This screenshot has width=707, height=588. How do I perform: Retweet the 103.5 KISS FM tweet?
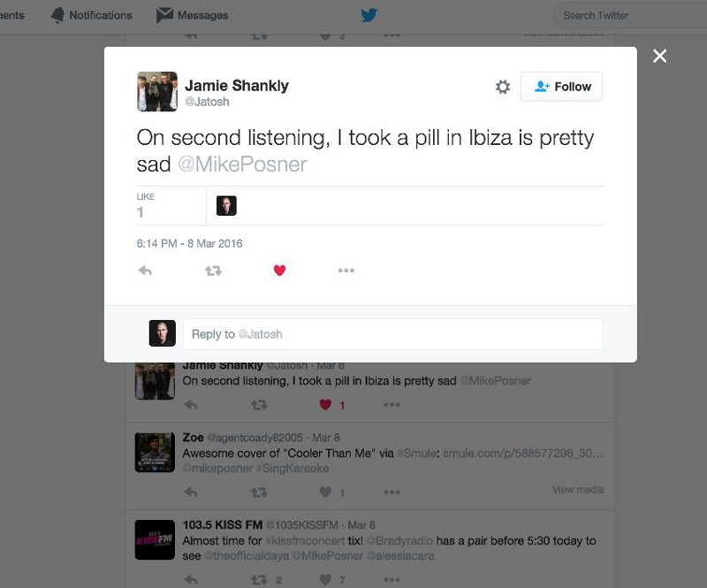click(x=259, y=579)
